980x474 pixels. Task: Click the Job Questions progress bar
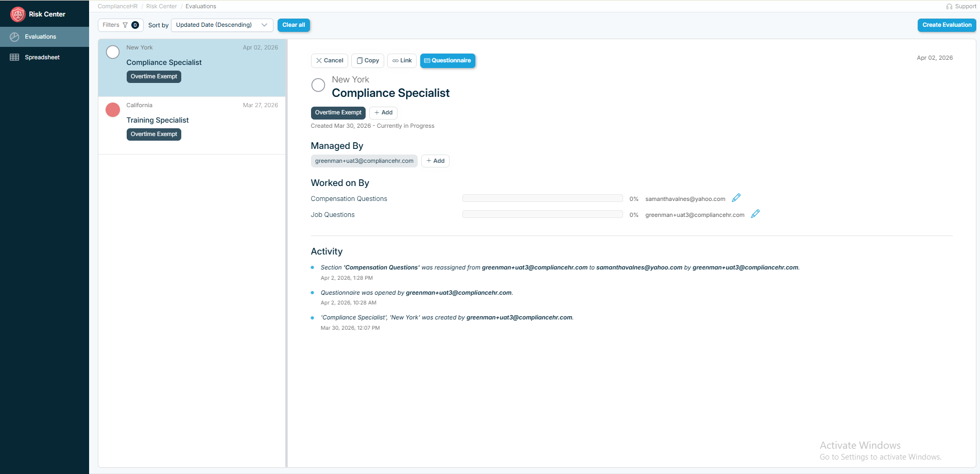click(542, 214)
